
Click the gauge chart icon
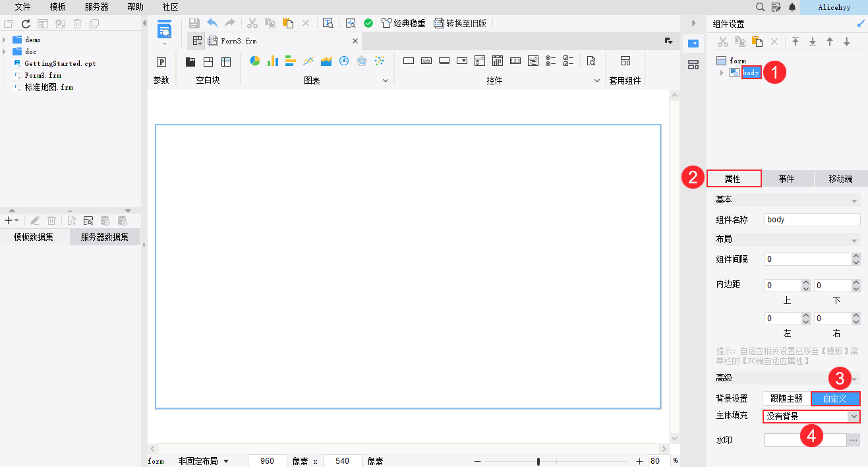(x=343, y=61)
